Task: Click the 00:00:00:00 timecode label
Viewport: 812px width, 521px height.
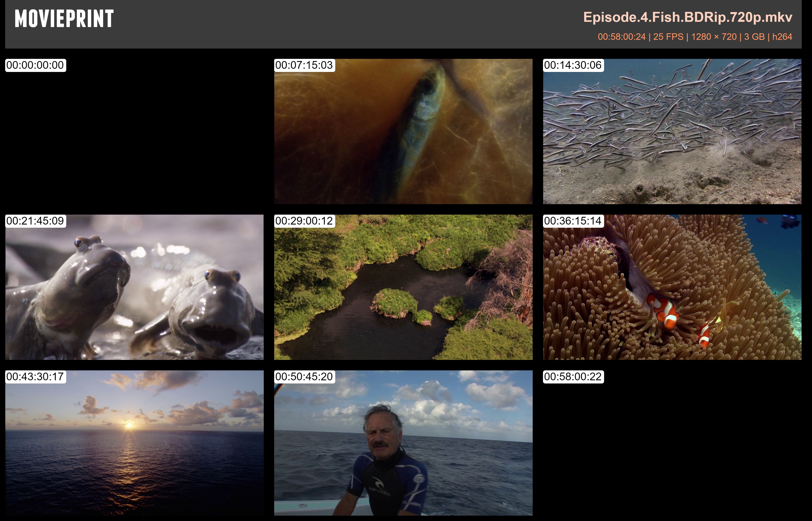Action: coord(35,65)
